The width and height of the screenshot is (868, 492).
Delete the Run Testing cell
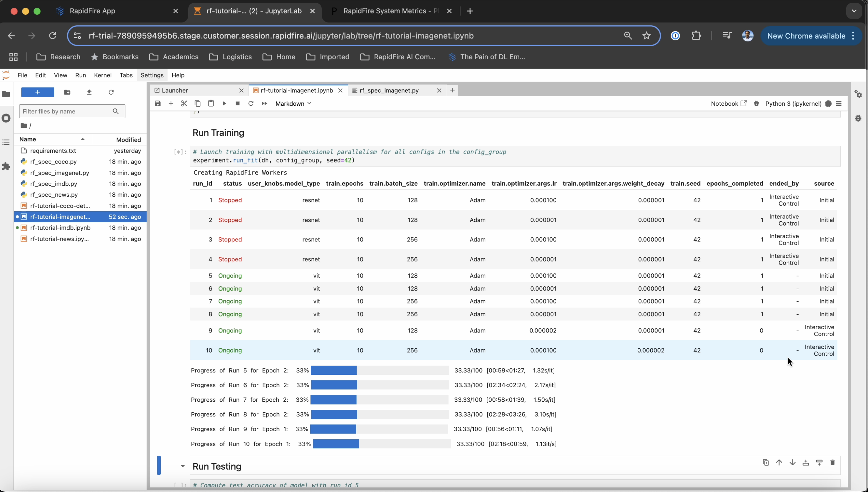tap(832, 462)
